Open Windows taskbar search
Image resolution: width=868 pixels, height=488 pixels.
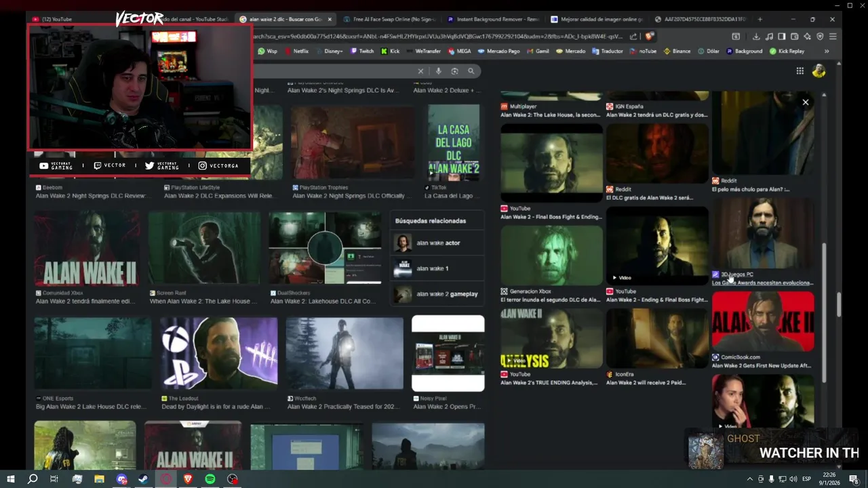click(33, 479)
